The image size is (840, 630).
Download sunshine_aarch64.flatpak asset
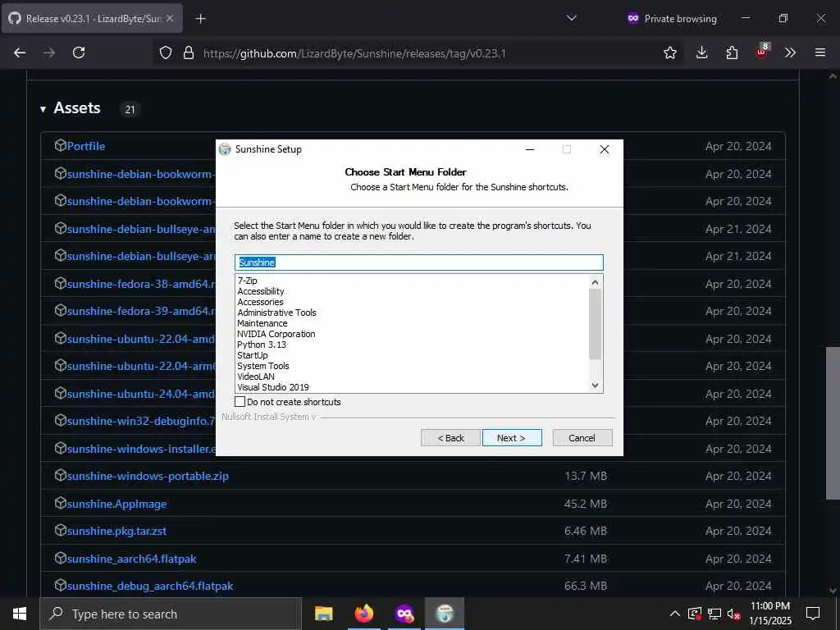coord(132,559)
